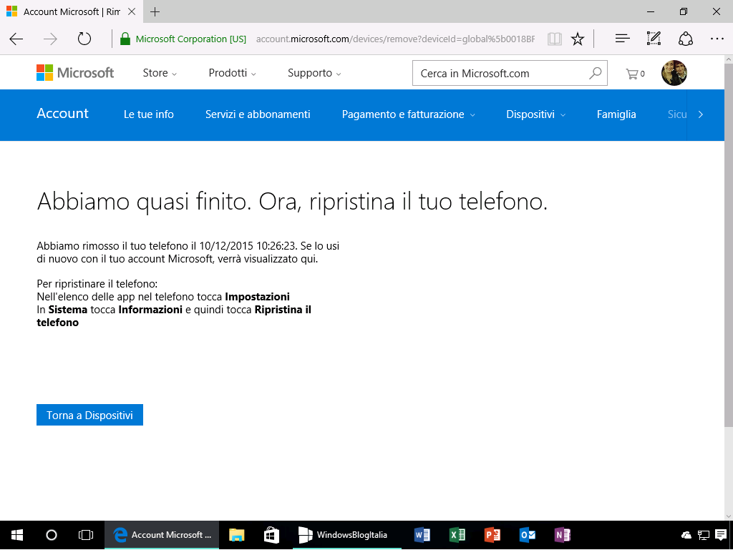Open the Famiglia section
This screenshot has width=733, height=560.
click(x=616, y=114)
